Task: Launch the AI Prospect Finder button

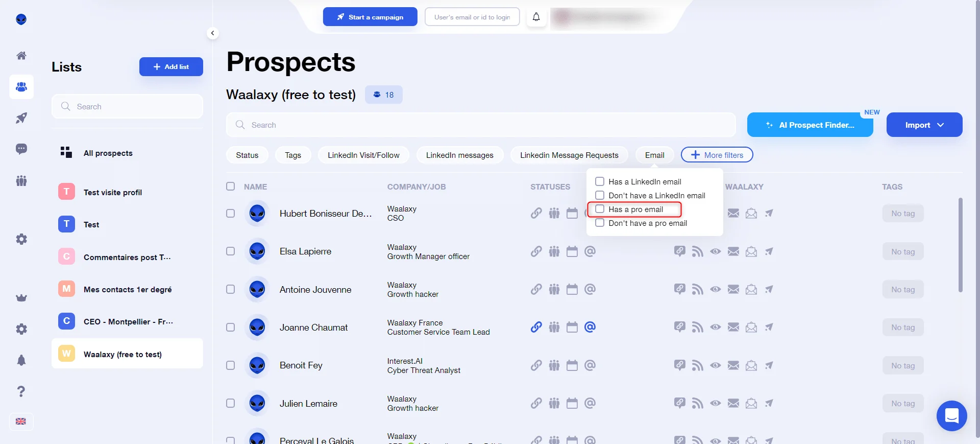Action: (x=810, y=125)
